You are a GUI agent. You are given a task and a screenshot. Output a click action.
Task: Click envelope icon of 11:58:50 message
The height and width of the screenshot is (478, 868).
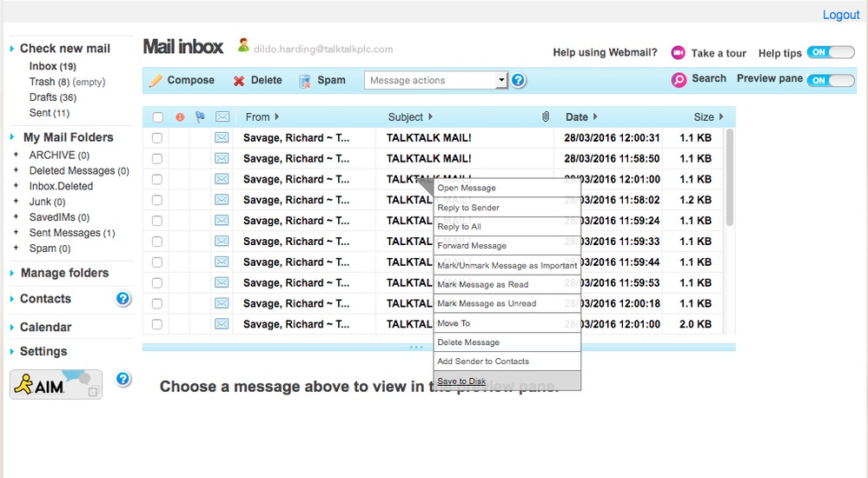222,158
